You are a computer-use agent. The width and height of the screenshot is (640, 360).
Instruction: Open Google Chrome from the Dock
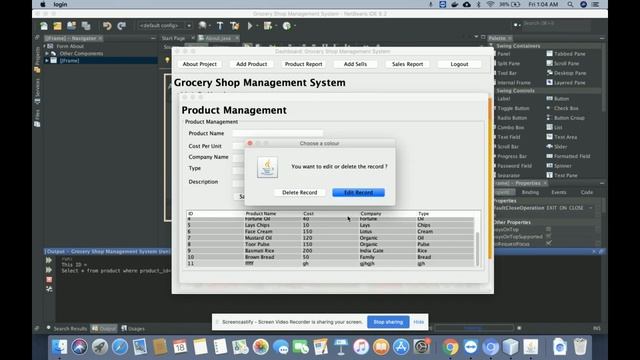point(450,347)
